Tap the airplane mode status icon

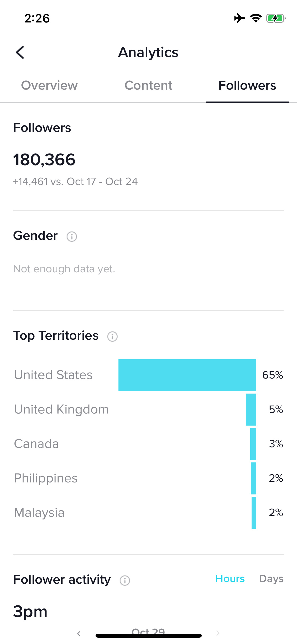coord(239,18)
